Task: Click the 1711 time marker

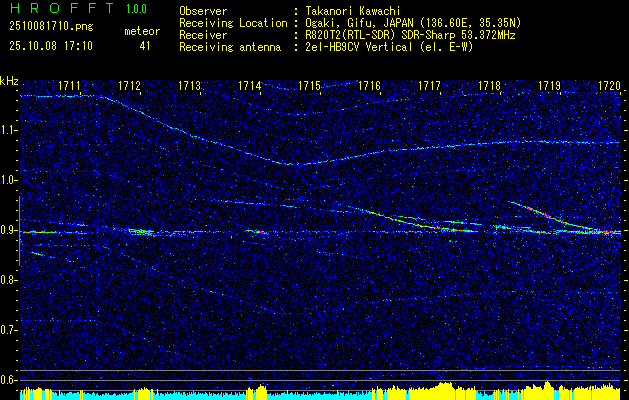Action: (69, 85)
